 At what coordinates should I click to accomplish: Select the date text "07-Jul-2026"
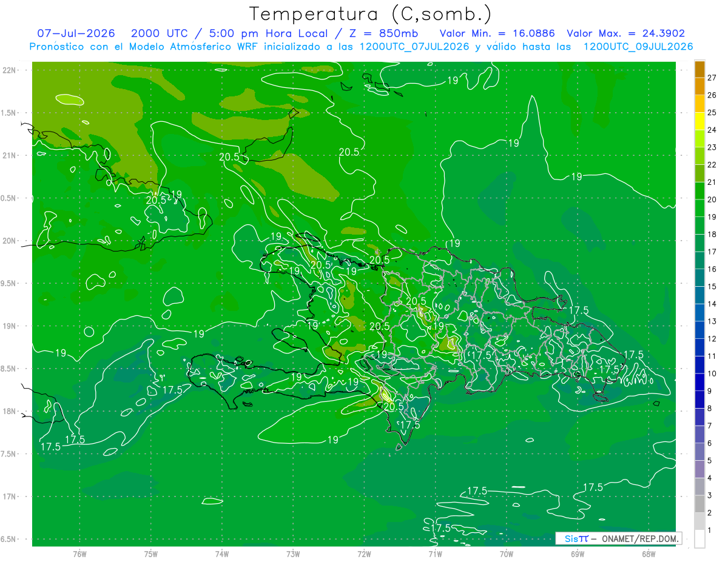click(76, 33)
